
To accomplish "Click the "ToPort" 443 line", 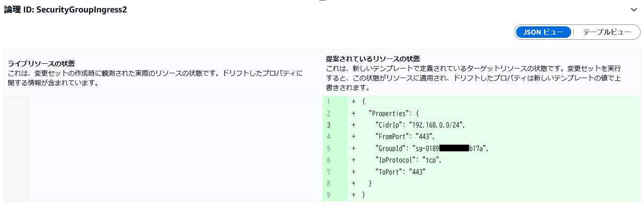I will [x=401, y=172].
